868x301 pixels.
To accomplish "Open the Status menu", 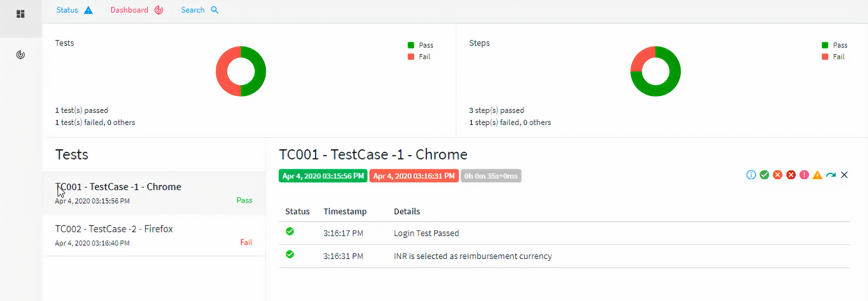I will point(74,10).
